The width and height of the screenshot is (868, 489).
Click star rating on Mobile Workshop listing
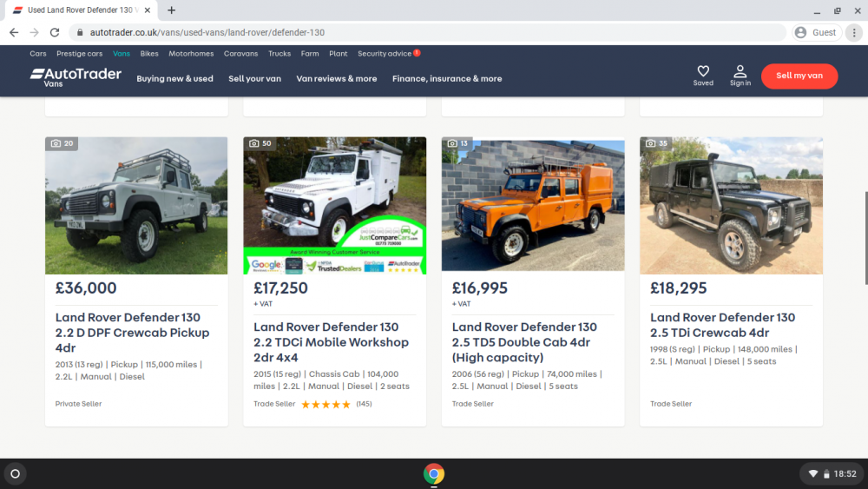(x=325, y=404)
